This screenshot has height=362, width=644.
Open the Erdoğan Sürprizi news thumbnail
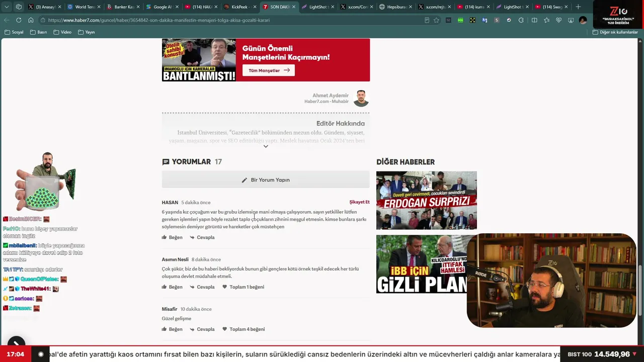pos(427,200)
